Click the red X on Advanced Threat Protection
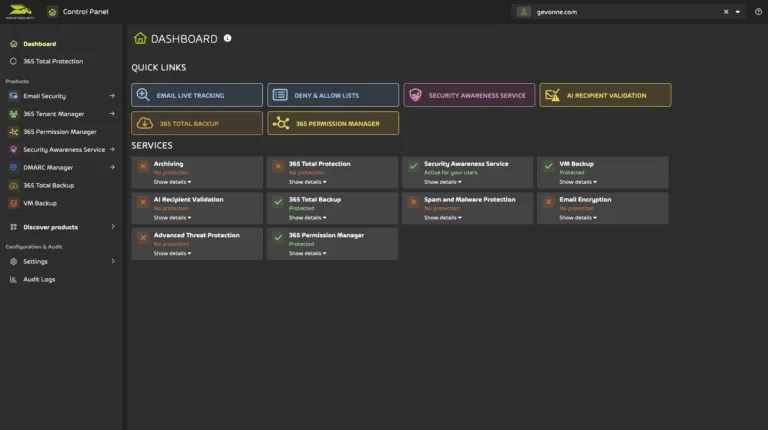 pos(143,238)
